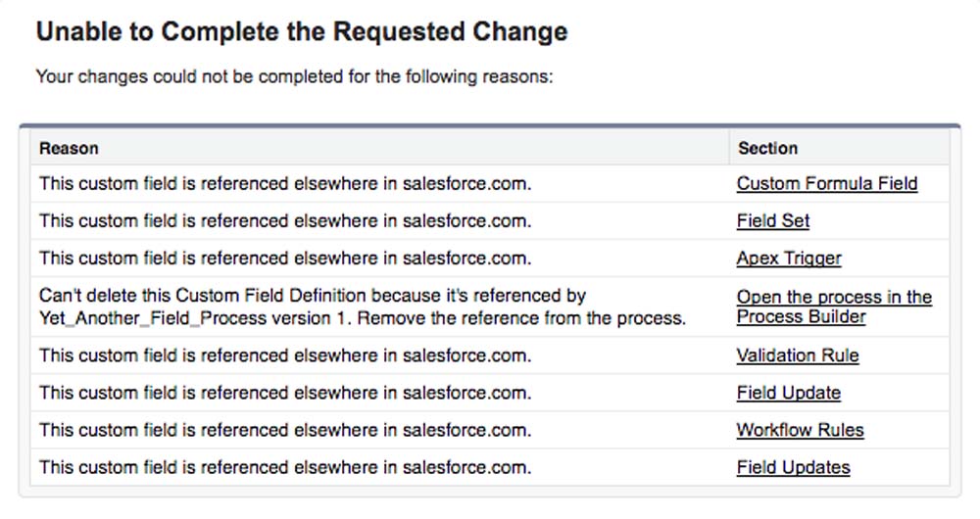Go to the Validation Rule link
This screenshot has width=980, height=519.
coord(797,355)
